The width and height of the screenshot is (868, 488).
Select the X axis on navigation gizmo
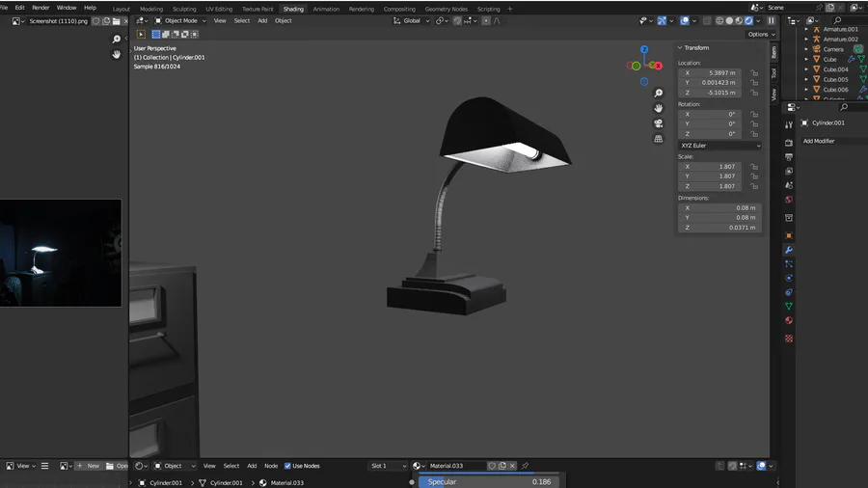point(658,66)
